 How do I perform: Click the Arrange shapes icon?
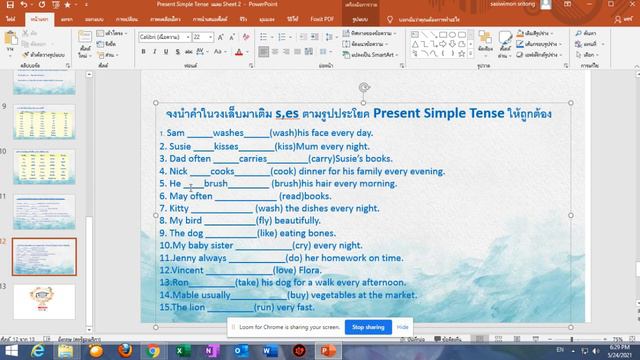pyautogui.click(x=485, y=38)
